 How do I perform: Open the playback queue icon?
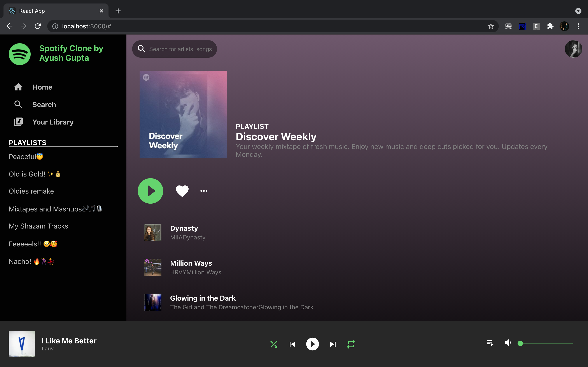[x=490, y=344]
